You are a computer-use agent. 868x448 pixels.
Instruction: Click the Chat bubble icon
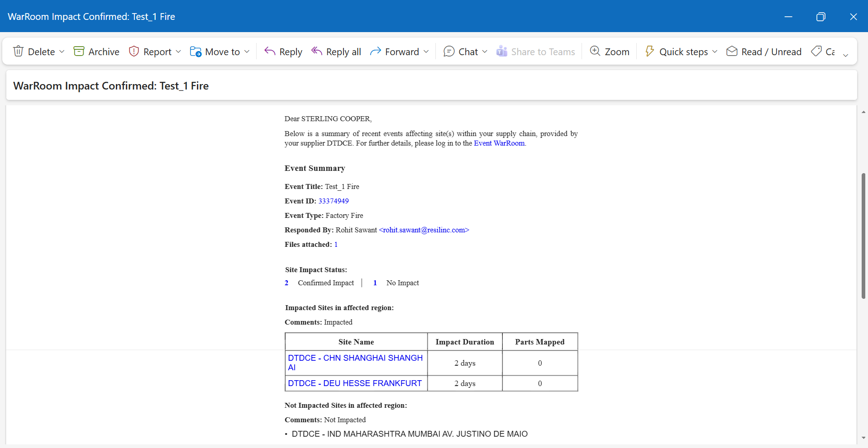tap(449, 52)
